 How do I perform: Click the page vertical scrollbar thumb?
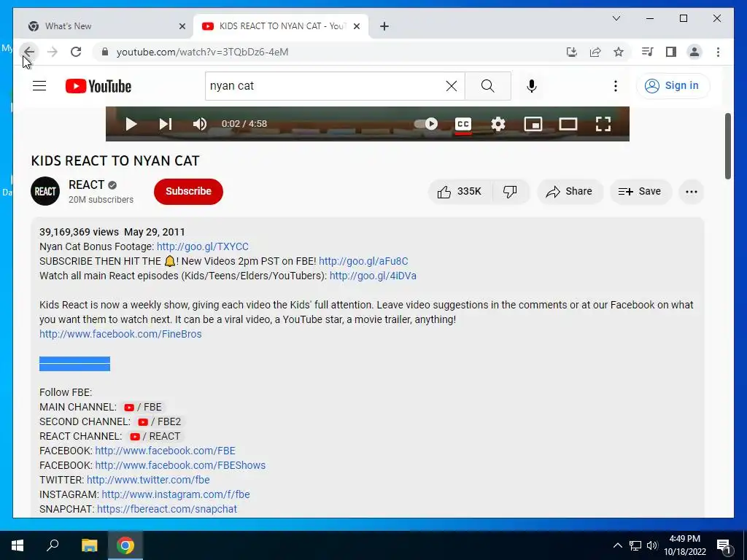(728, 146)
